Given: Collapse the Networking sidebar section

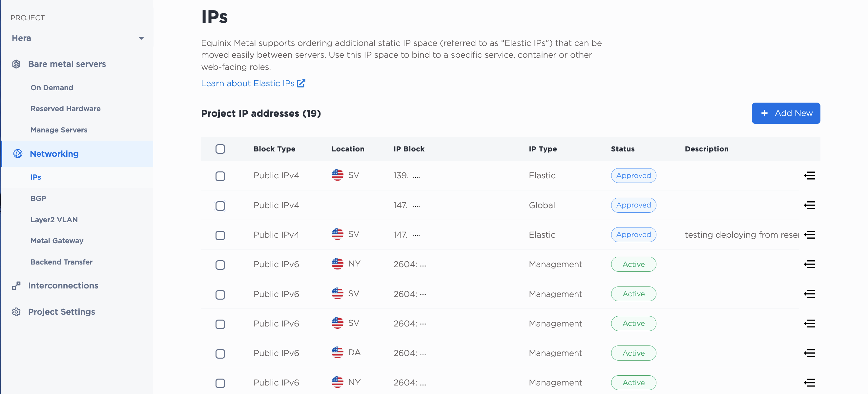Looking at the screenshot, I should click(54, 153).
